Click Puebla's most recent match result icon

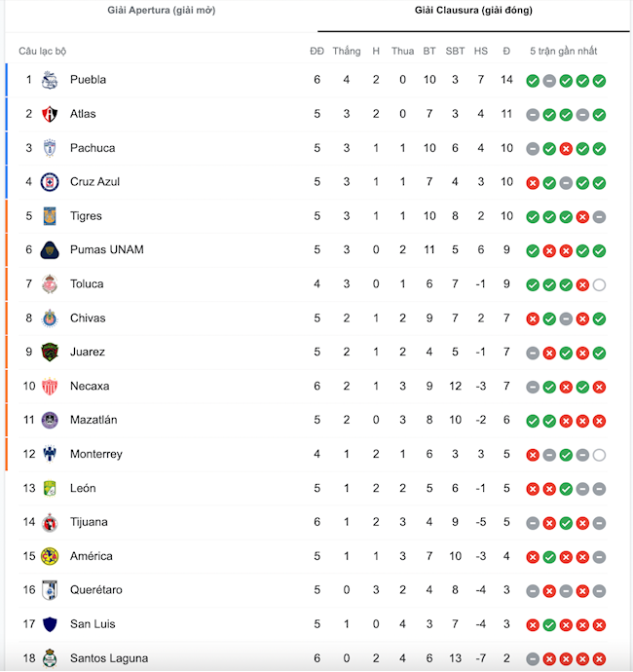point(599,80)
